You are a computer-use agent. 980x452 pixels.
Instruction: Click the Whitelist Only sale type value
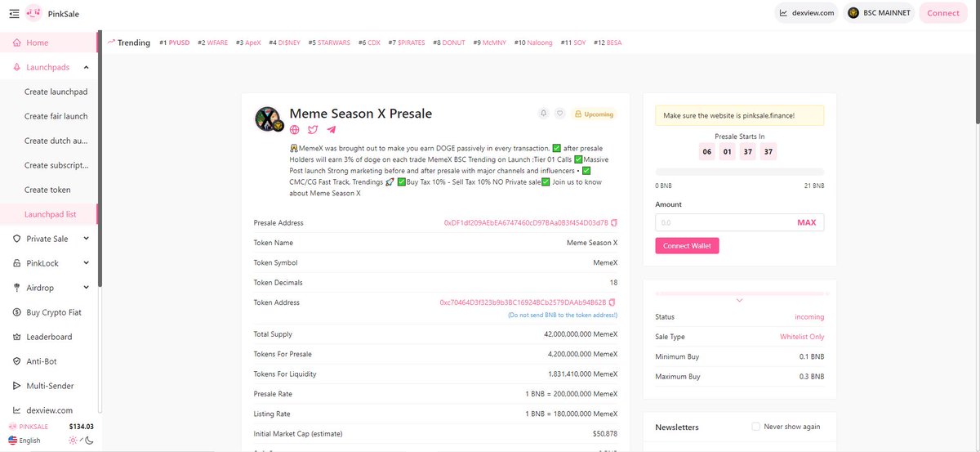[x=802, y=337]
